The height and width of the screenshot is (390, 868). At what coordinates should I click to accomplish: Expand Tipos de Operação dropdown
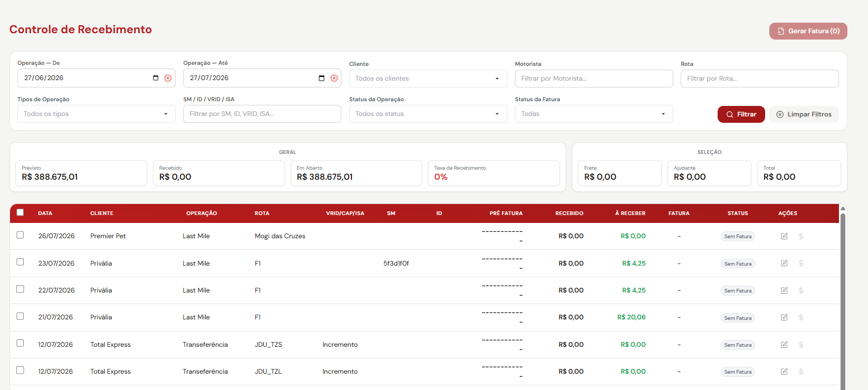[97, 114]
